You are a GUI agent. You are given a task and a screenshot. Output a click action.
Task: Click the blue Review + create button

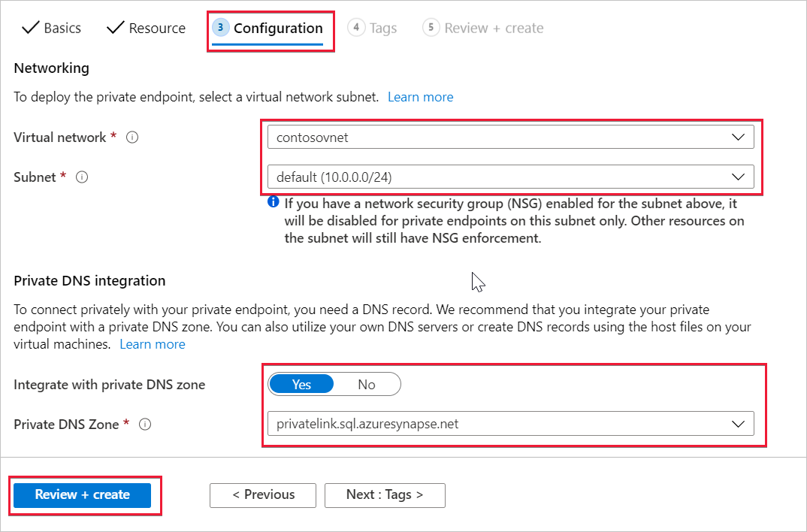(x=83, y=495)
